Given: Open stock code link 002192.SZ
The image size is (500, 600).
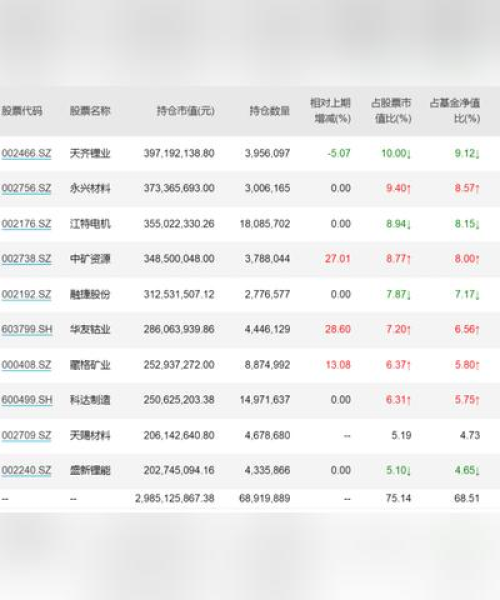Looking at the screenshot, I should 26,294.
